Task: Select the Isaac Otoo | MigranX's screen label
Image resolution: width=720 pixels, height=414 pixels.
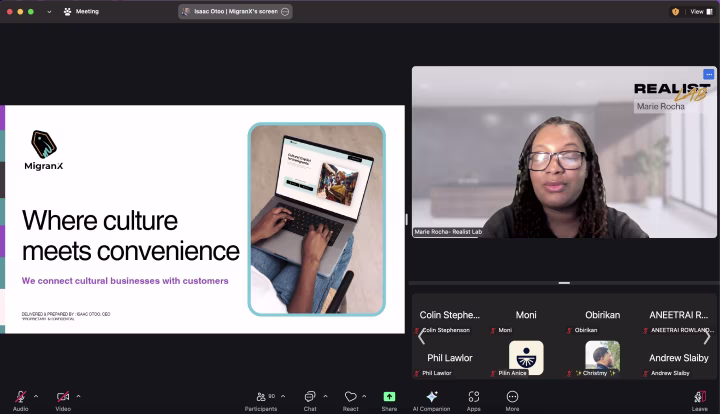Action: [236, 11]
